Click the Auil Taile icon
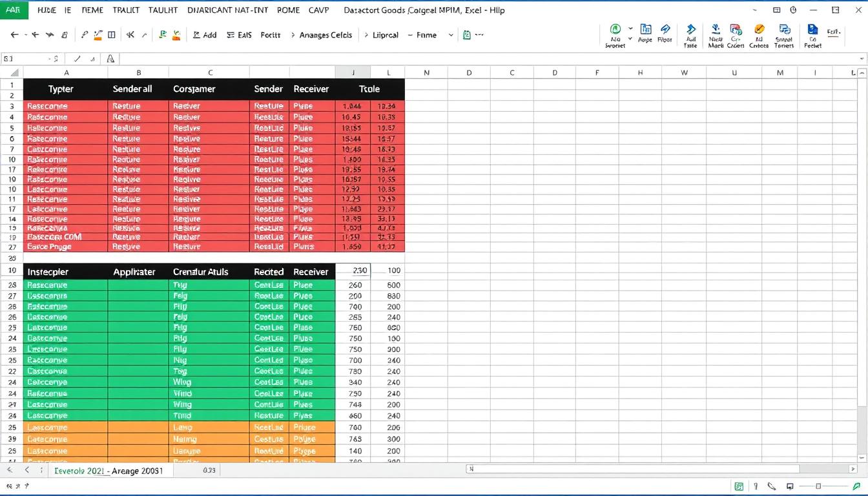The width and height of the screenshot is (868, 496). tap(690, 29)
